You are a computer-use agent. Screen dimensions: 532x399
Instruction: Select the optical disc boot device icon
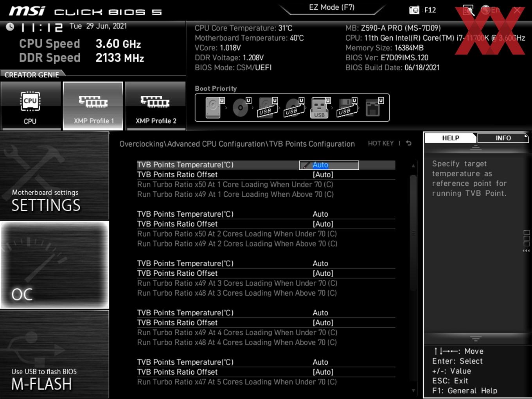click(x=241, y=108)
